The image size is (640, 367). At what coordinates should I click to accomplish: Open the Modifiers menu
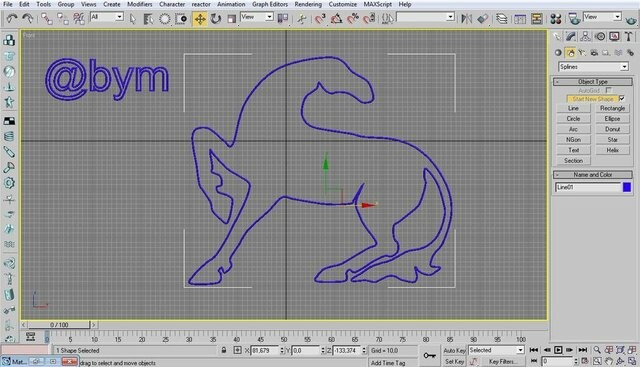[x=140, y=4]
